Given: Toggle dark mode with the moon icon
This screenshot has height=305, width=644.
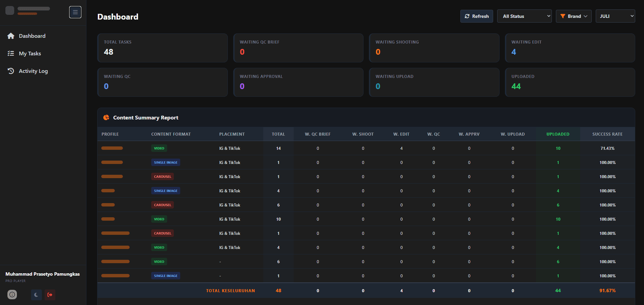Looking at the screenshot, I should click(x=36, y=295).
